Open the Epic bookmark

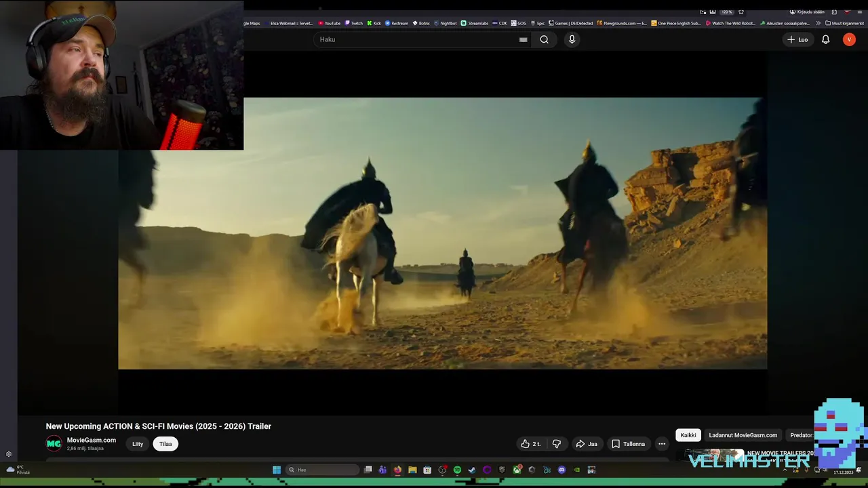538,23
